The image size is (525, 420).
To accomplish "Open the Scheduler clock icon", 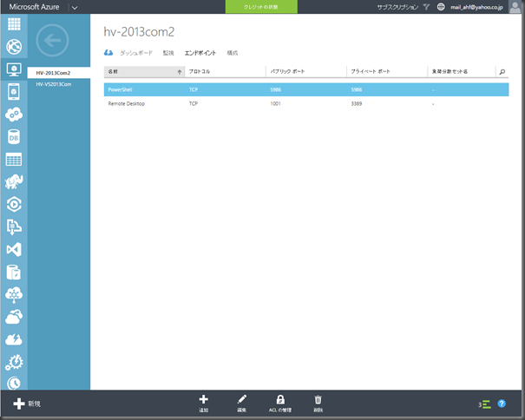I will coord(14,384).
